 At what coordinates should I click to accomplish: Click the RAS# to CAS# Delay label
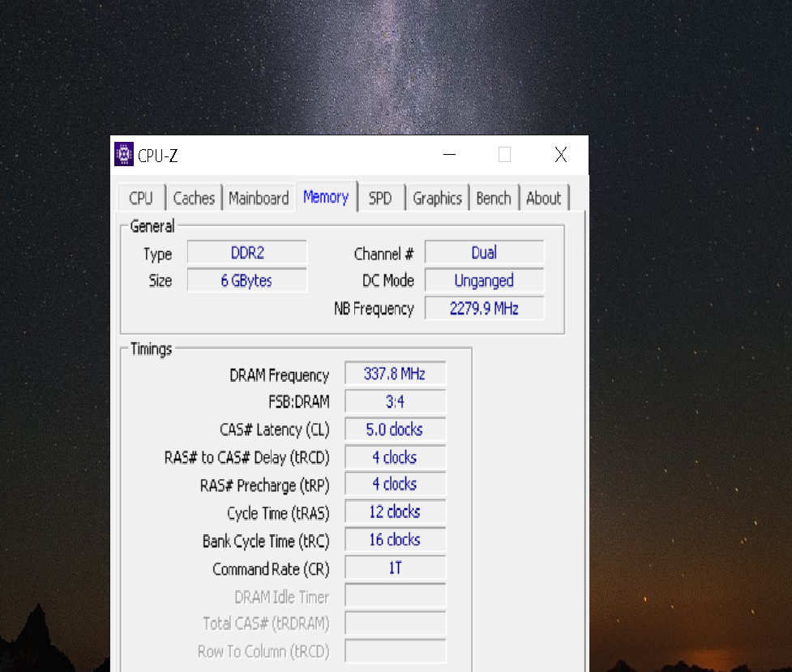coord(247,458)
